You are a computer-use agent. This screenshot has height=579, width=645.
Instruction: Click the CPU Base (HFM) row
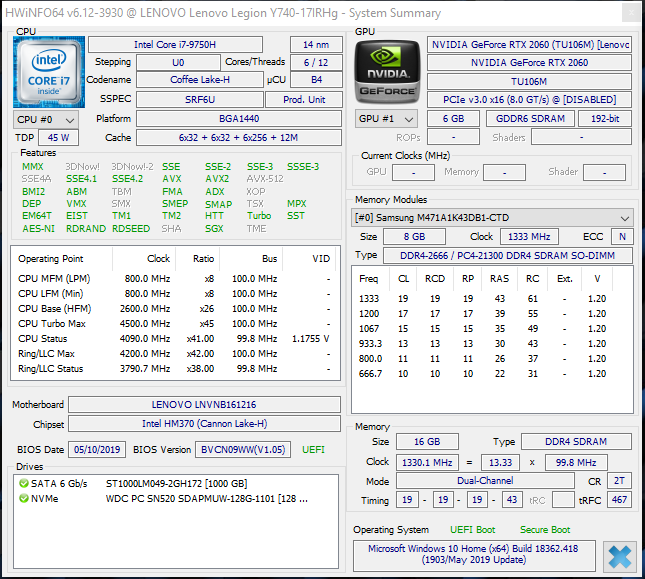point(174,309)
